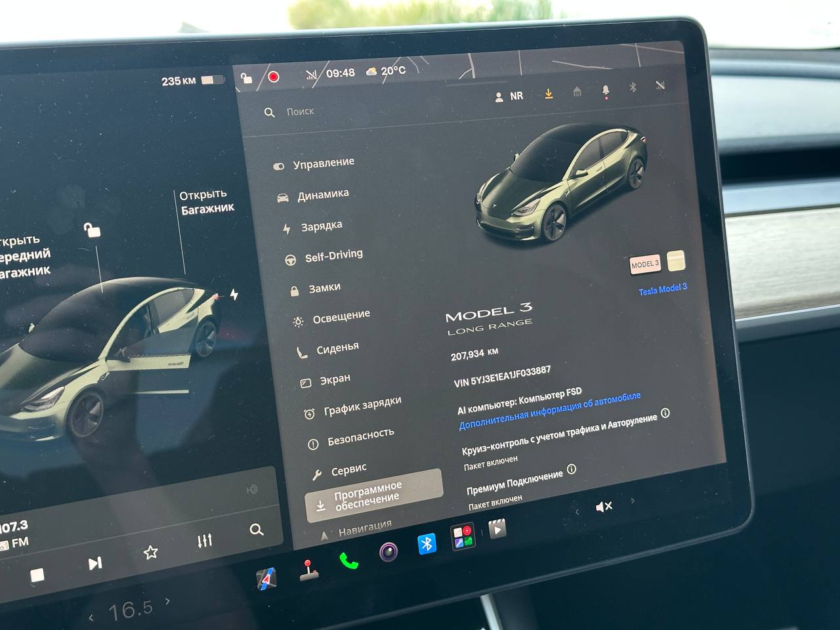The image size is (840, 630).
Task: Open the Навигация settings menu
Action: 356,530
